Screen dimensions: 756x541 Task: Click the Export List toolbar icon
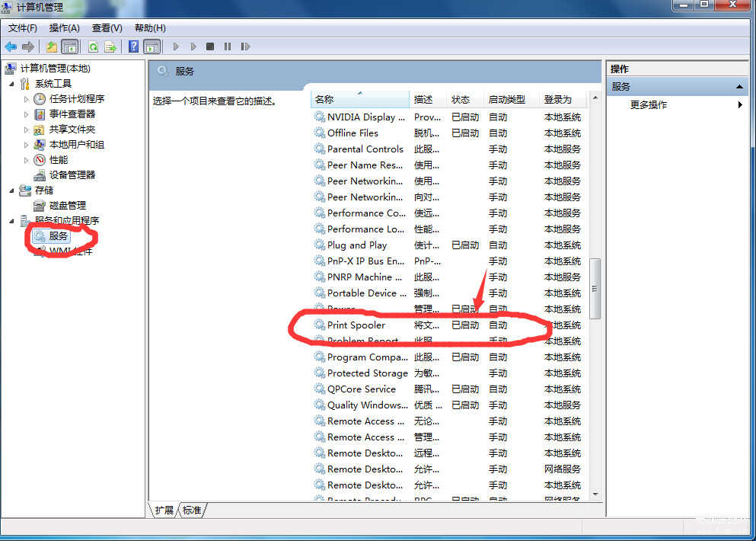[x=111, y=46]
